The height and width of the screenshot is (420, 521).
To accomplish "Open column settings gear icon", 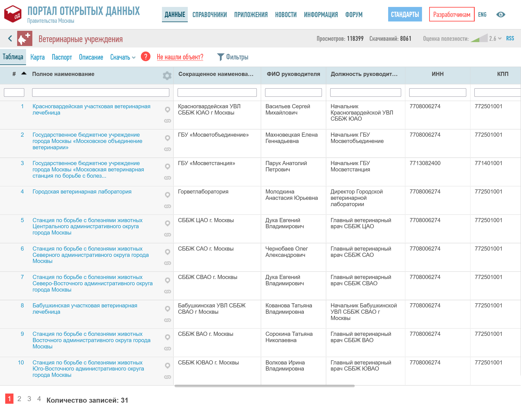I will 167,76.
